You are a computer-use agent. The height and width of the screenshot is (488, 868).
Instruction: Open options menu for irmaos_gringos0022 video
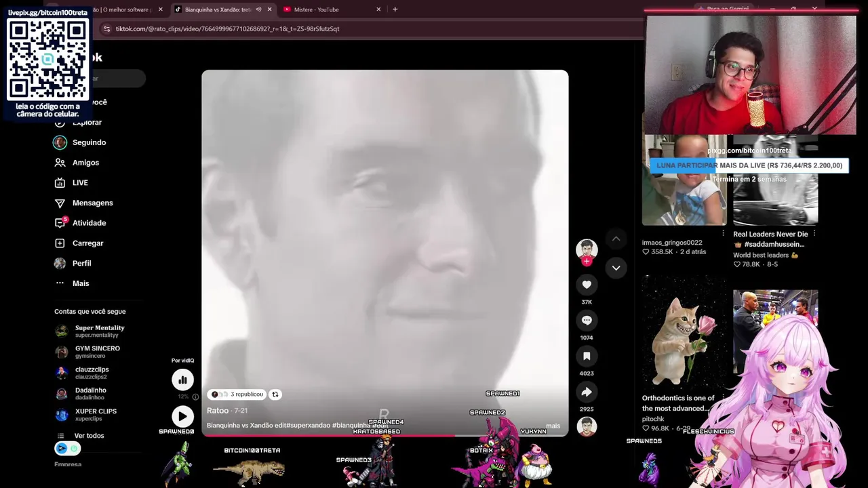[723, 233]
